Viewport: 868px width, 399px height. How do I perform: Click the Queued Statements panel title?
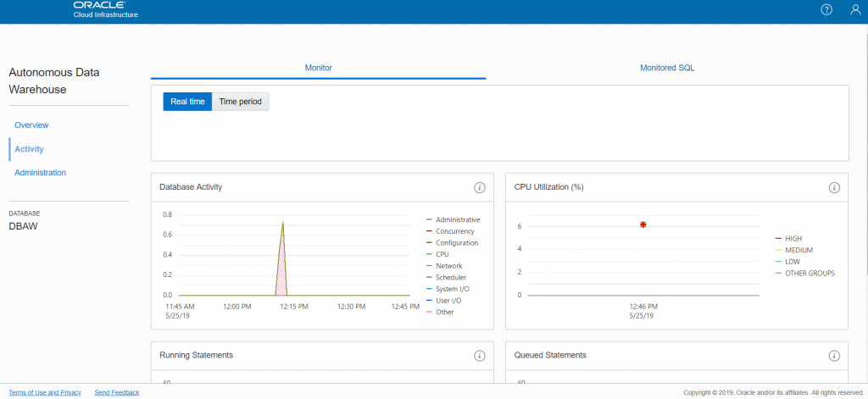(550, 355)
